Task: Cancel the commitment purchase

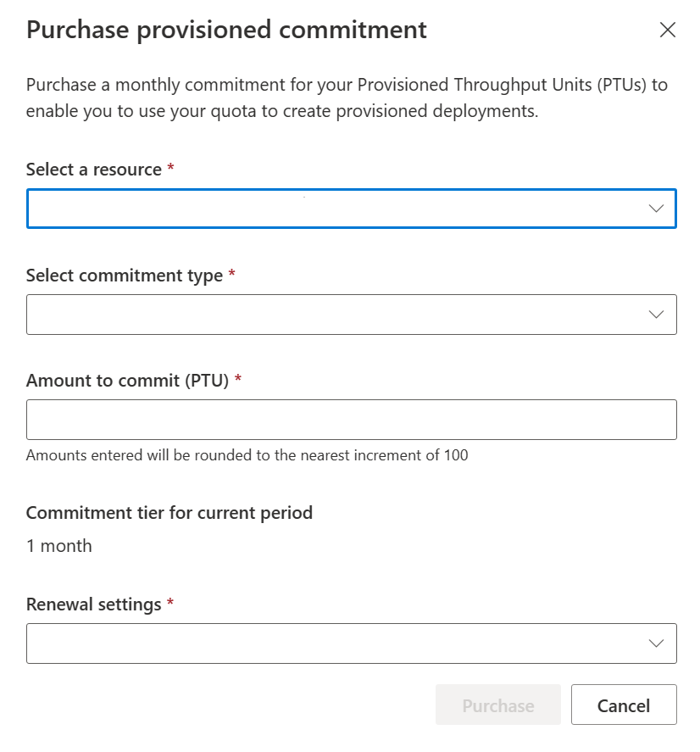Action: point(624,705)
